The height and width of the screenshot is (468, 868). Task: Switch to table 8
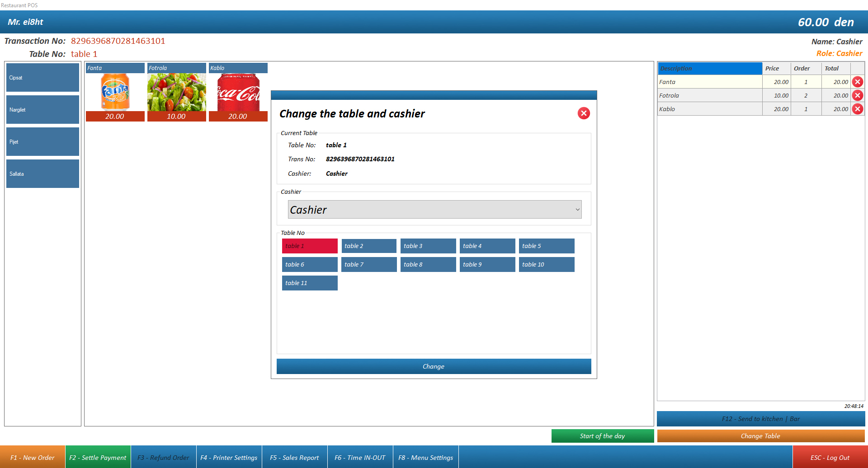pyautogui.click(x=428, y=264)
